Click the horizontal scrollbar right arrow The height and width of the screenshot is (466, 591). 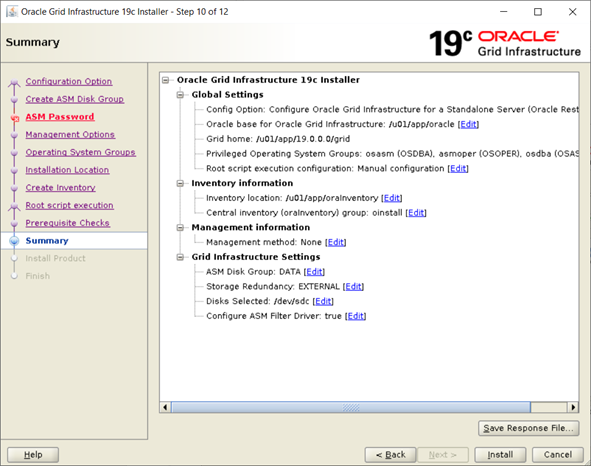coord(573,407)
